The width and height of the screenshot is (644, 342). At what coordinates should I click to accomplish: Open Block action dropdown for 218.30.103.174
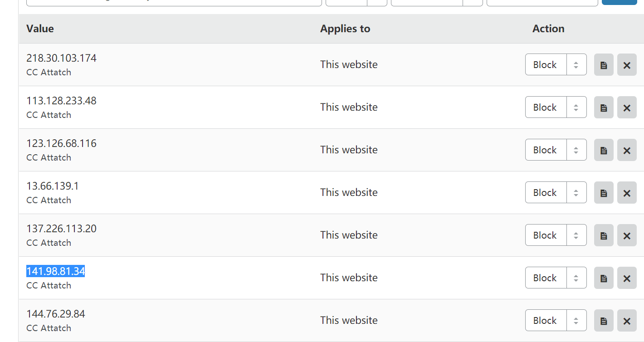[x=556, y=64]
